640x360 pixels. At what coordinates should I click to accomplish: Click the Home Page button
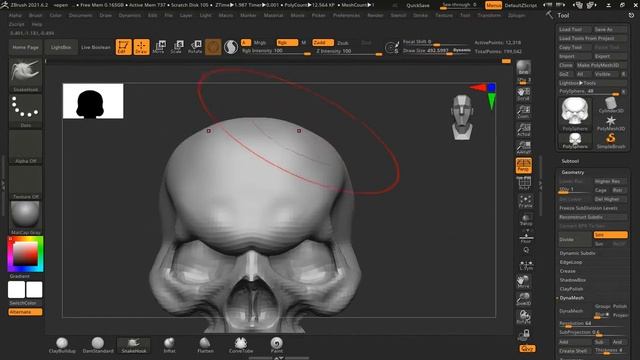tap(25, 47)
